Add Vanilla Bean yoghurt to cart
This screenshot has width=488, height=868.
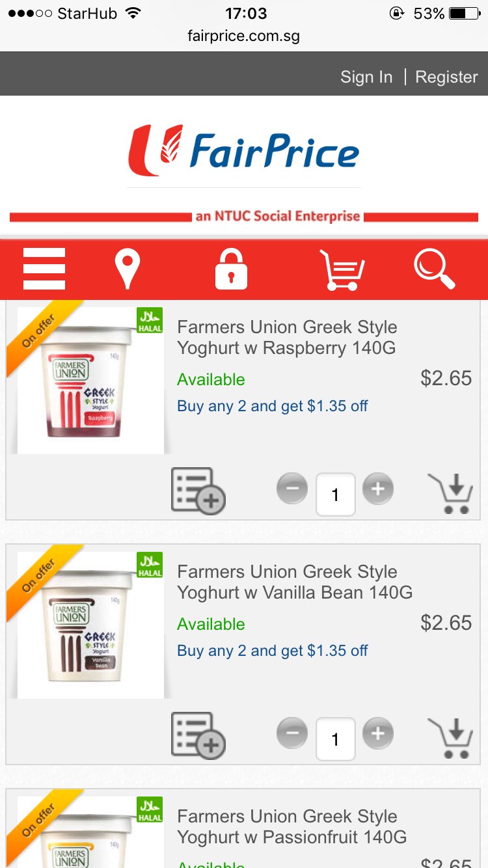click(x=450, y=739)
